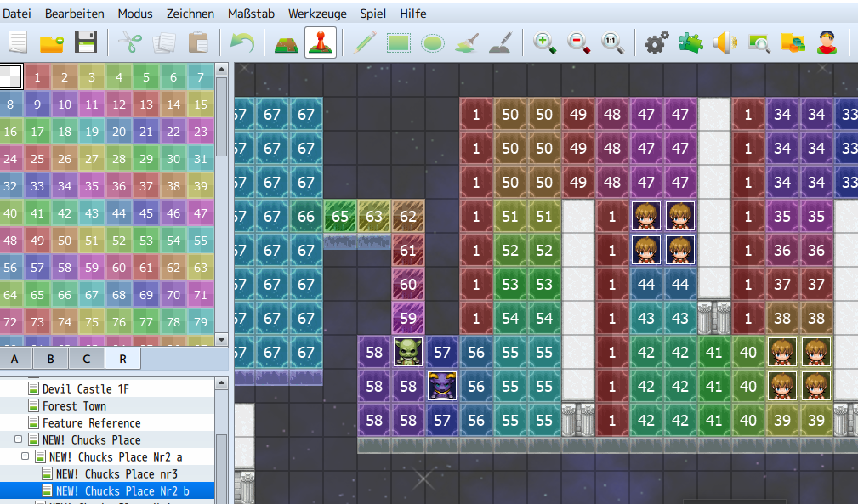Select NEW! Chucks Place Nr2 b map

(122, 491)
